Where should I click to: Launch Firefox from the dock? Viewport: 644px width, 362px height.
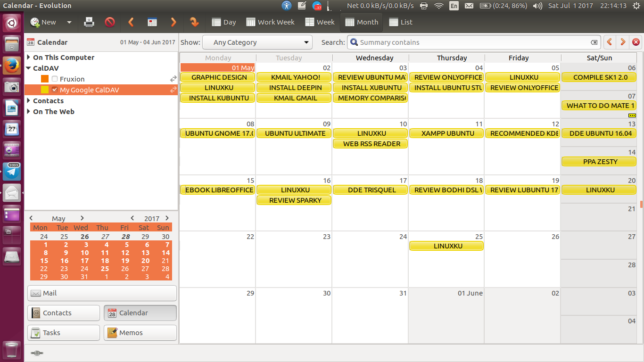(x=12, y=65)
